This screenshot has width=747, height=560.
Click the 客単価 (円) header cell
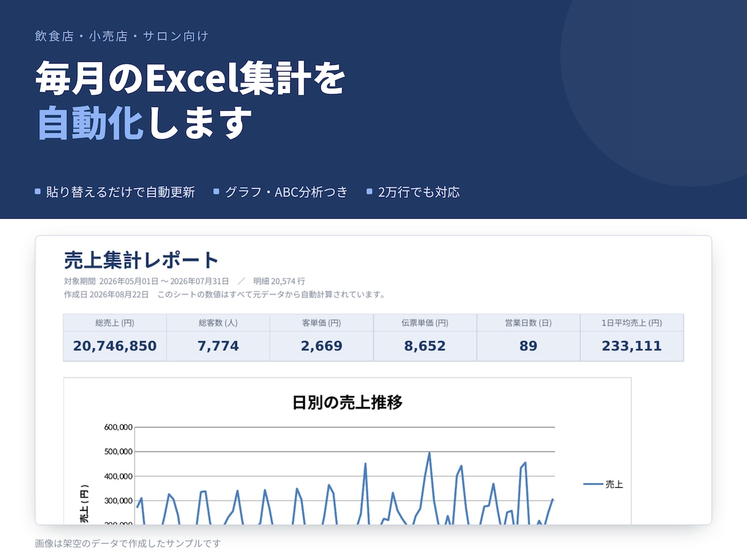321,323
